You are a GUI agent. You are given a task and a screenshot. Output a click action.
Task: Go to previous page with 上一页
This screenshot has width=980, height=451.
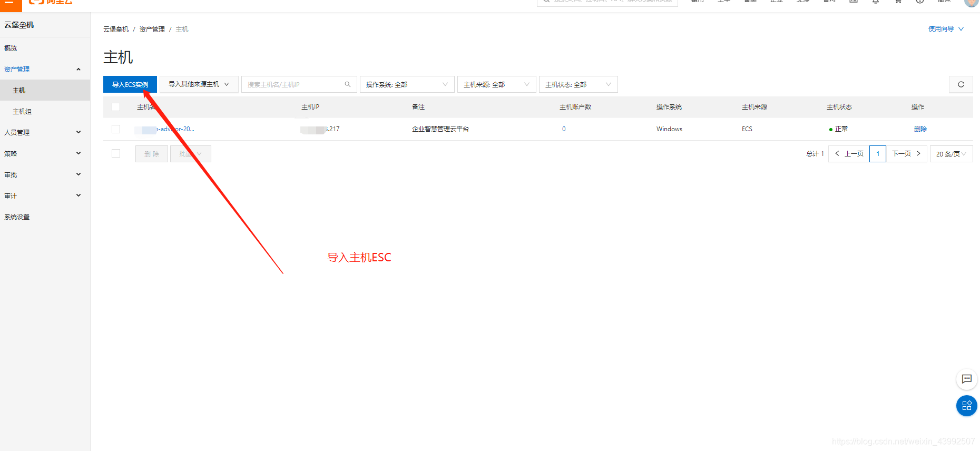point(849,154)
